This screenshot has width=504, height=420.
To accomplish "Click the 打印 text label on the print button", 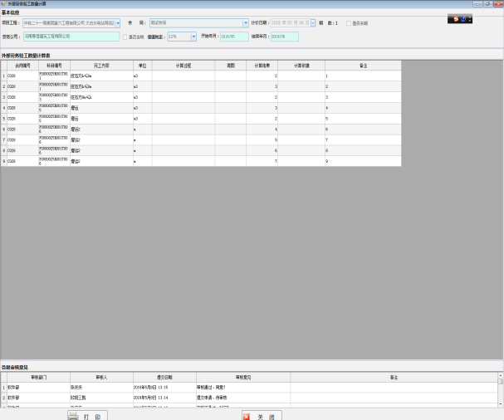I will click(93, 415).
